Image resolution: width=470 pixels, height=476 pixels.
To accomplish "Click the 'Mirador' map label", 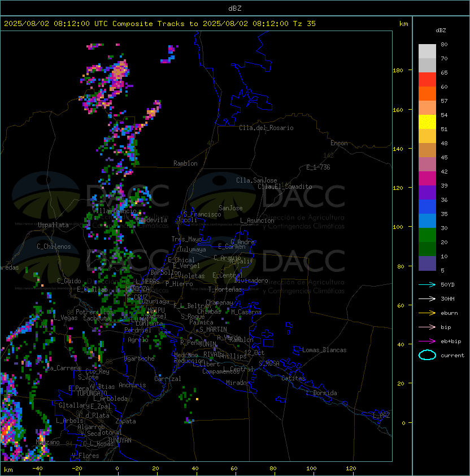I will (x=238, y=383).
